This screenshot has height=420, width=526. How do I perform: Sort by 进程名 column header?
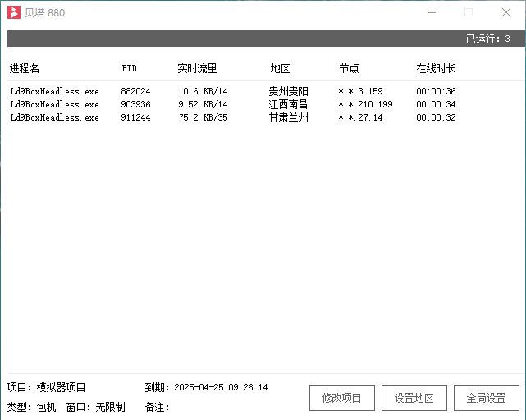[25, 69]
